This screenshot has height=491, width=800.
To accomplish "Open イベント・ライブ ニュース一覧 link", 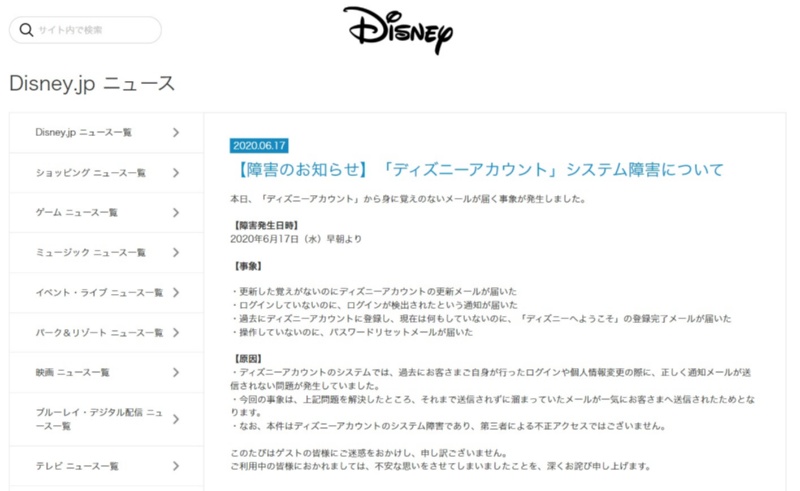I will point(99,293).
